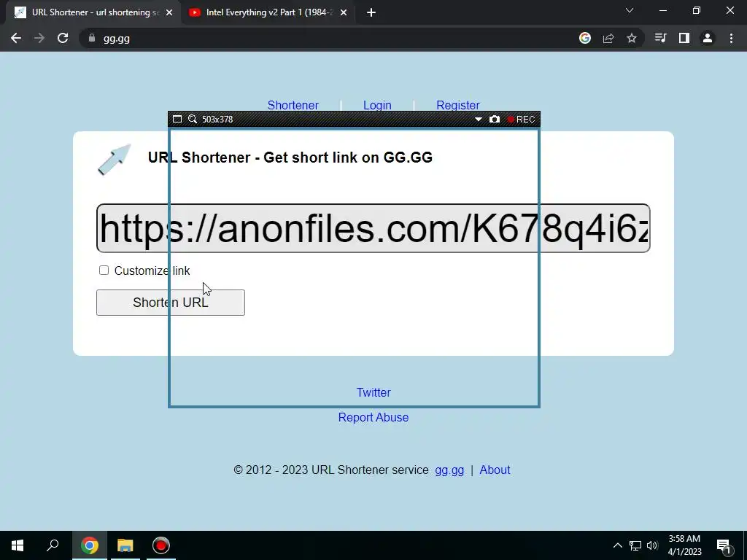Close the URL Shortener tab
This screenshot has height=560, width=747.
[x=169, y=13]
